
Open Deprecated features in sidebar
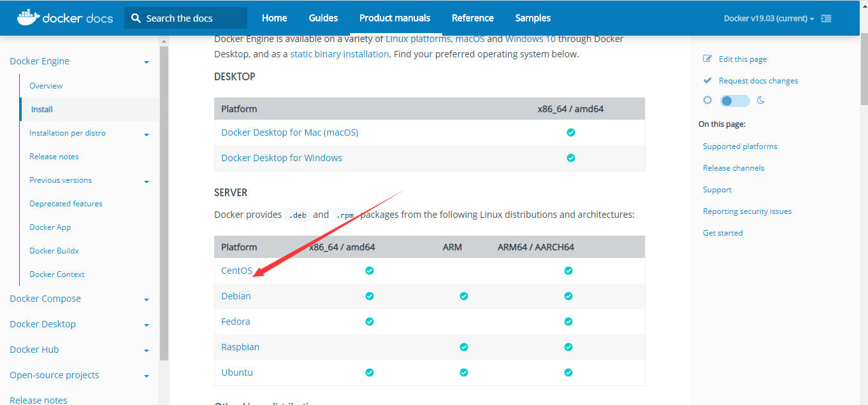click(x=66, y=204)
